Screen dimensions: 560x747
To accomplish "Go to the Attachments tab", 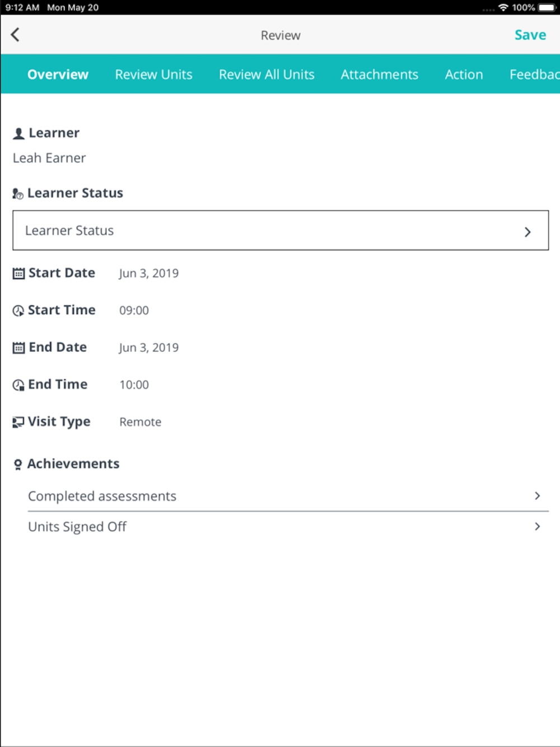I will pos(379,74).
